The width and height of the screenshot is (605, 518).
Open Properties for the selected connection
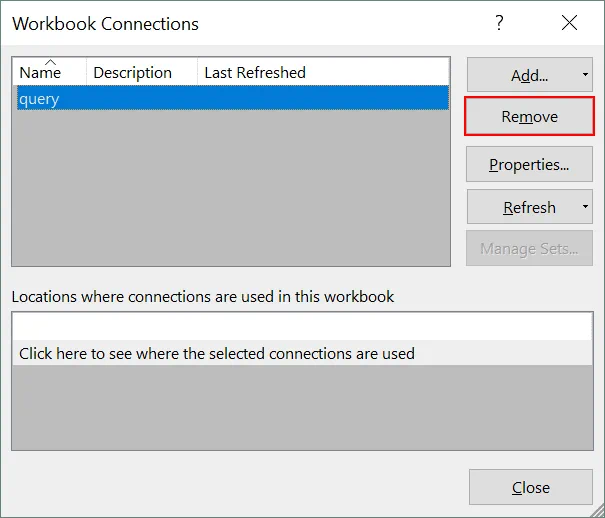click(x=529, y=165)
